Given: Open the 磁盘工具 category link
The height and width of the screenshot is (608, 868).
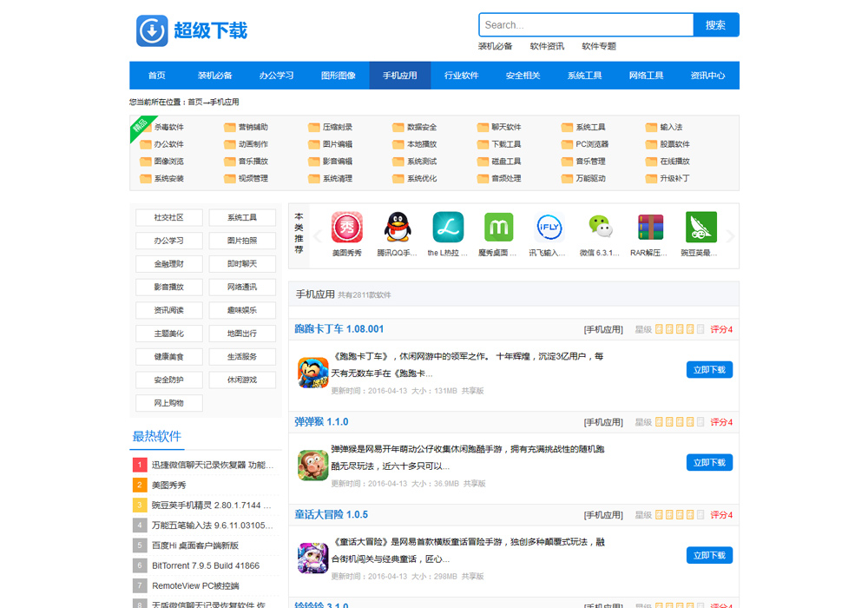Looking at the screenshot, I should [x=506, y=162].
